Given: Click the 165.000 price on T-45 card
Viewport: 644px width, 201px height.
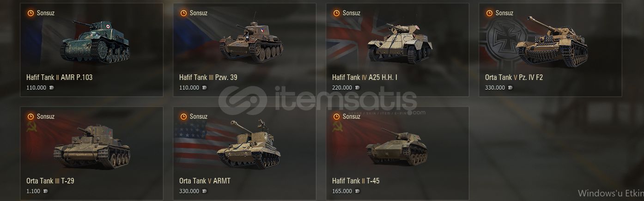Looking at the screenshot, I should pyautogui.click(x=342, y=191).
